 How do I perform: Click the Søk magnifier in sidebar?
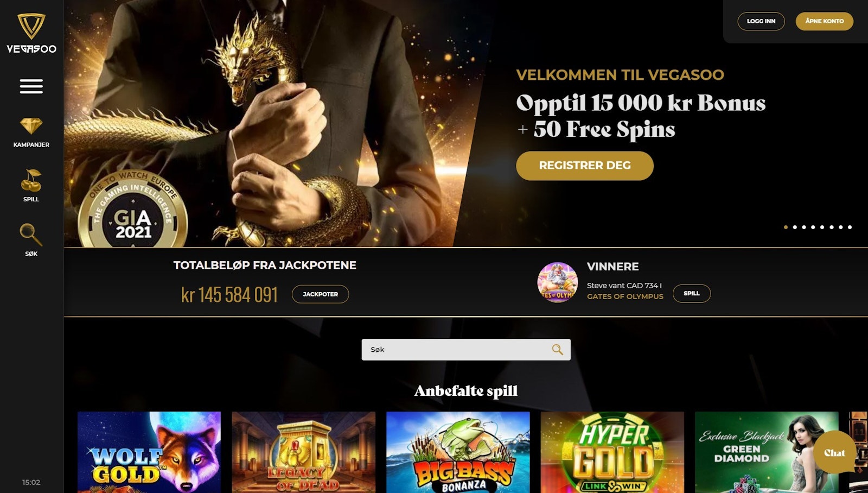31,235
